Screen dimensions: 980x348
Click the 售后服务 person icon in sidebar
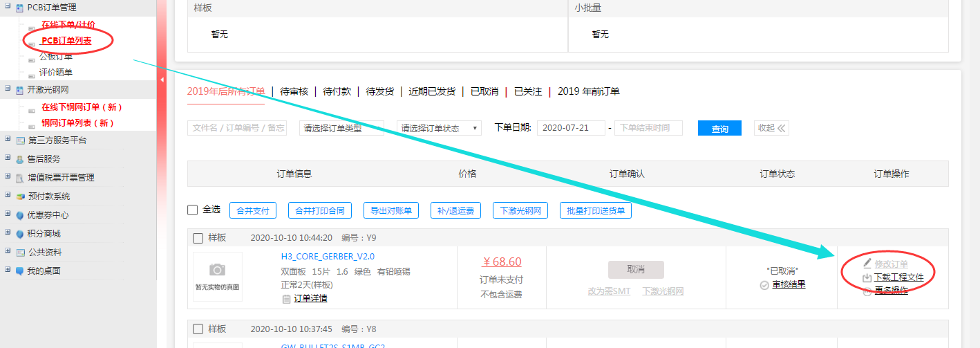pos(20,159)
